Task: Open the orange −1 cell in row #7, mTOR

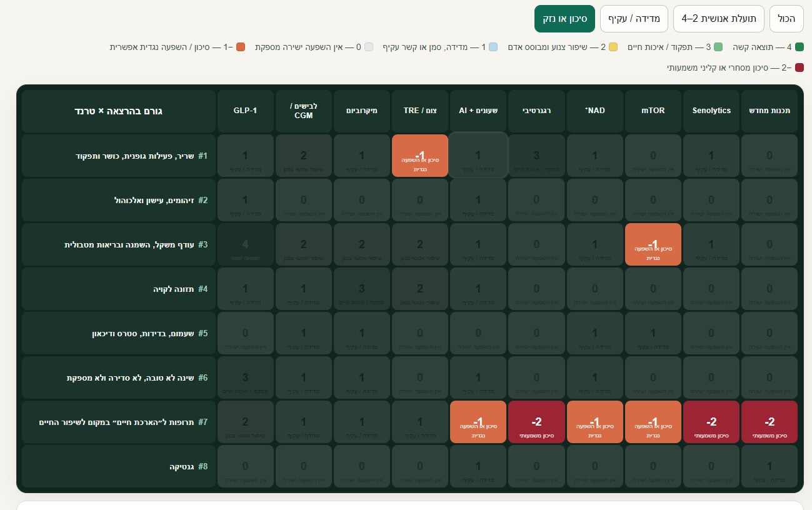Action: [x=653, y=422]
